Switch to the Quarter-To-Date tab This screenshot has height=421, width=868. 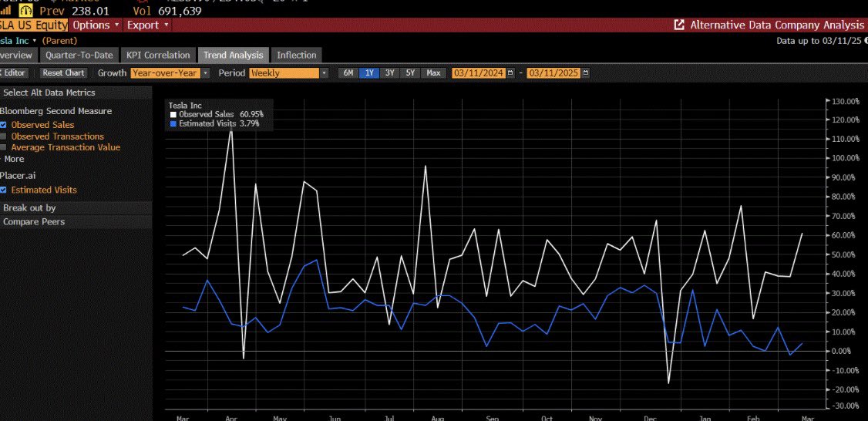click(x=79, y=55)
